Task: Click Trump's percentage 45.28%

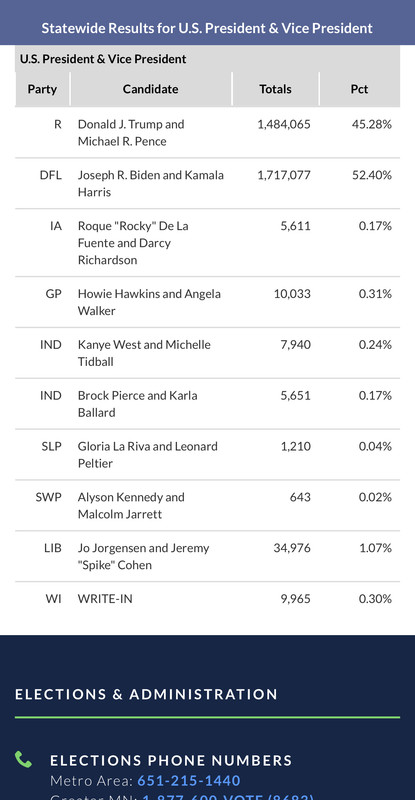Action: point(372,124)
